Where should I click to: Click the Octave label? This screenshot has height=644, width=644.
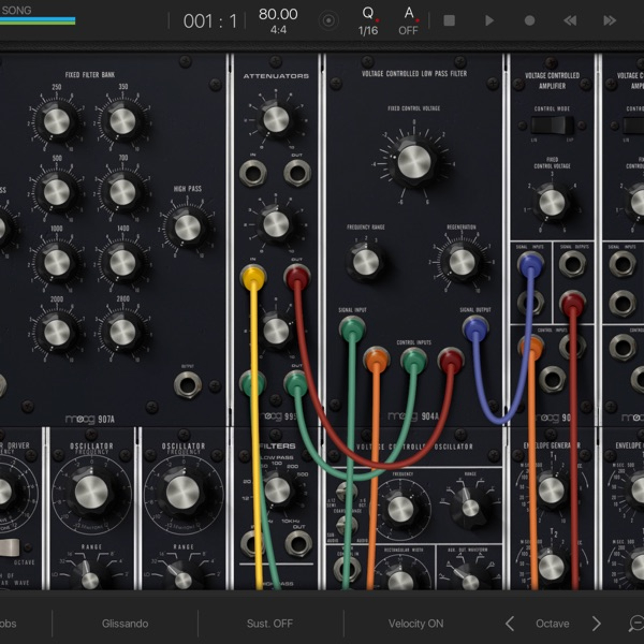click(x=552, y=623)
